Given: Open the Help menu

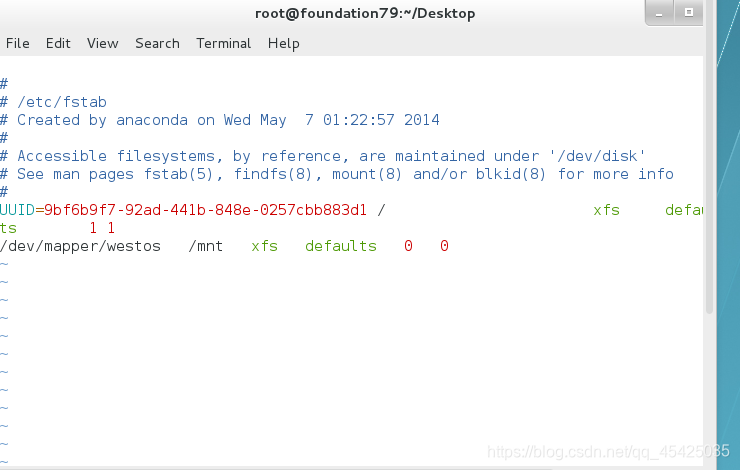Looking at the screenshot, I should [x=284, y=43].
